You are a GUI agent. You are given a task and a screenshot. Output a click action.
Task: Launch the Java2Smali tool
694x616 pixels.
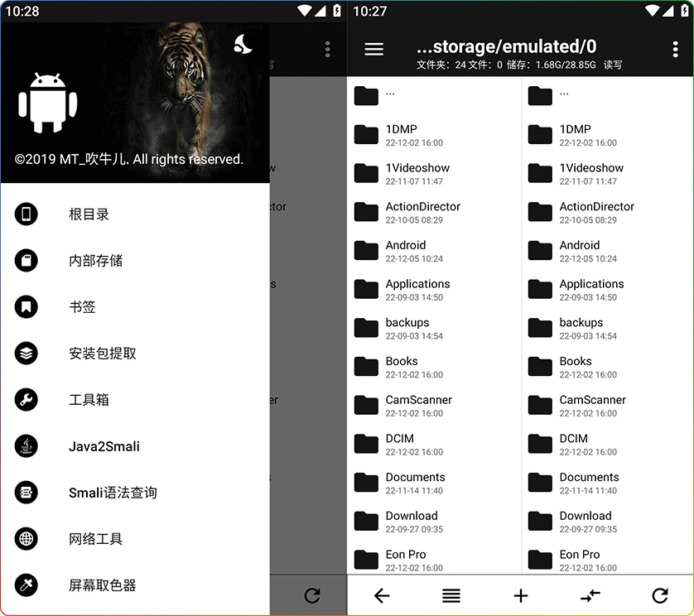click(104, 446)
